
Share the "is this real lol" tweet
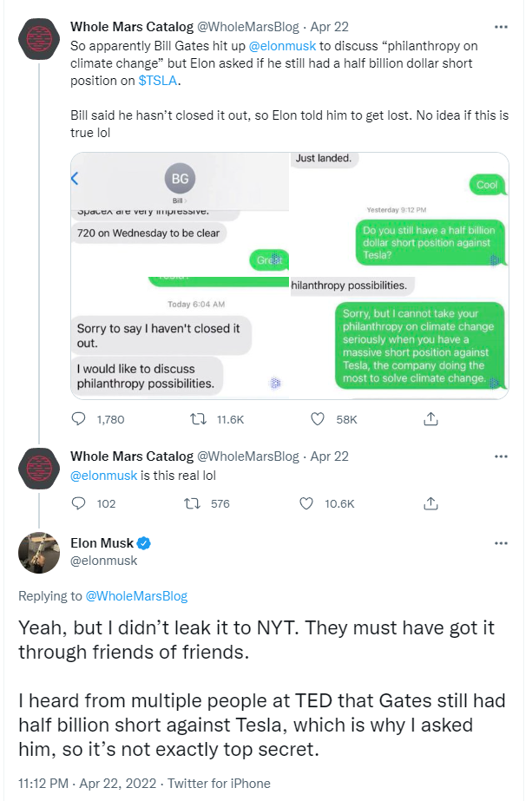point(430,503)
